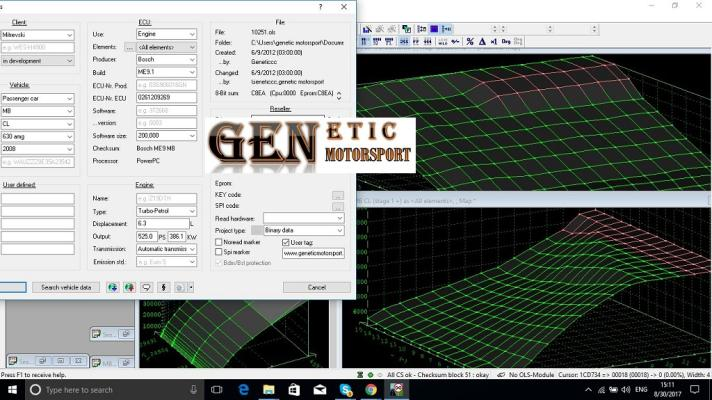This screenshot has height=400, width=712.
Task: Click first globe icon beside Search vehicle data
Action: tap(112, 287)
